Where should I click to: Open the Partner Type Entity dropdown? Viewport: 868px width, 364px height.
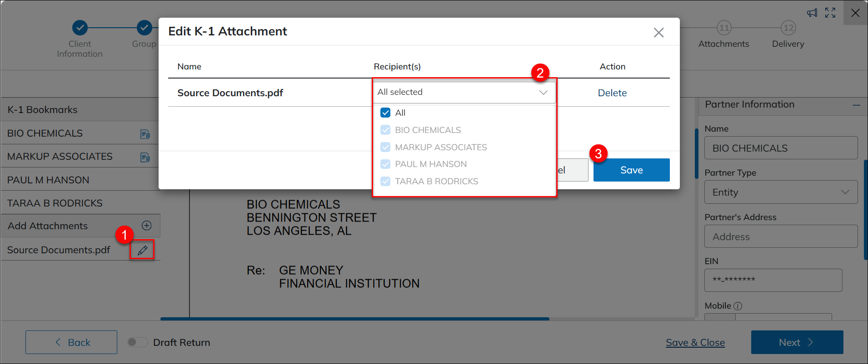(x=781, y=192)
